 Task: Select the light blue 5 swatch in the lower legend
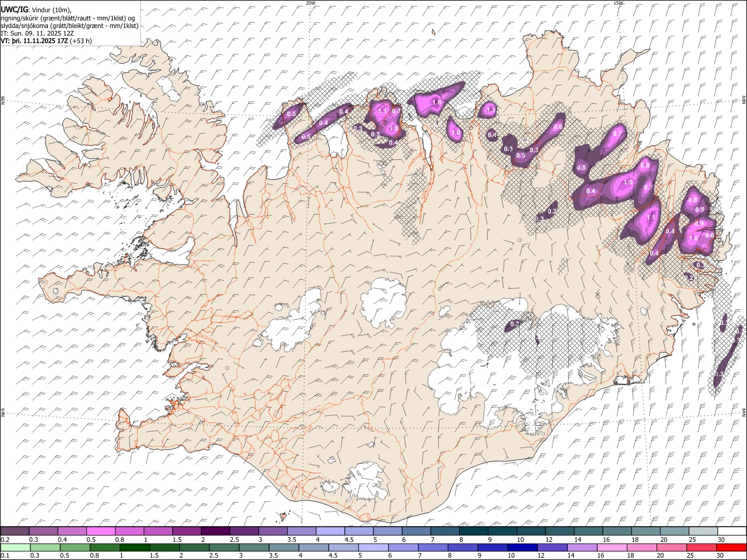[x=373, y=547]
